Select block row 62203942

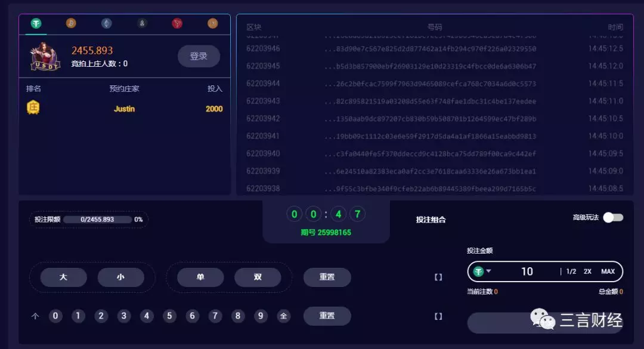435,118
